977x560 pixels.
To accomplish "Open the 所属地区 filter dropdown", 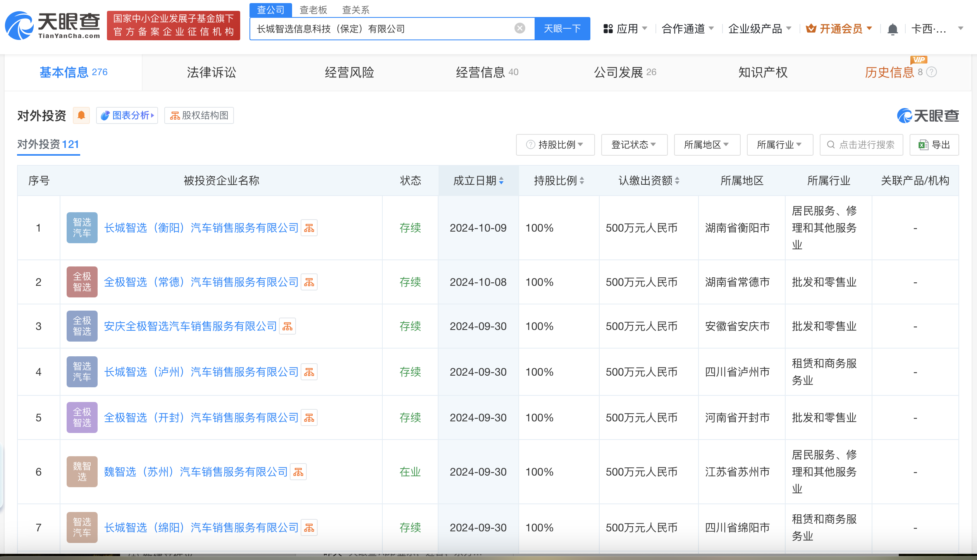I will pos(707,145).
